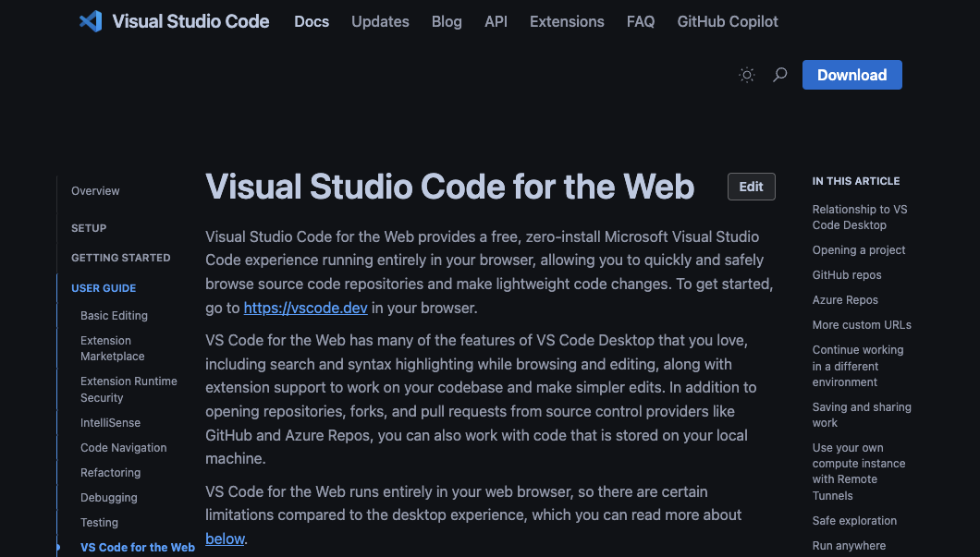Jump to the 'Azure Repos' section
980x557 pixels.
845,299
